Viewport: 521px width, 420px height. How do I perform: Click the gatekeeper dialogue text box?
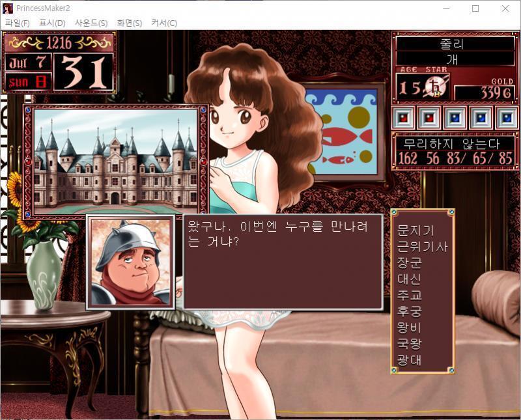point(283,262)
